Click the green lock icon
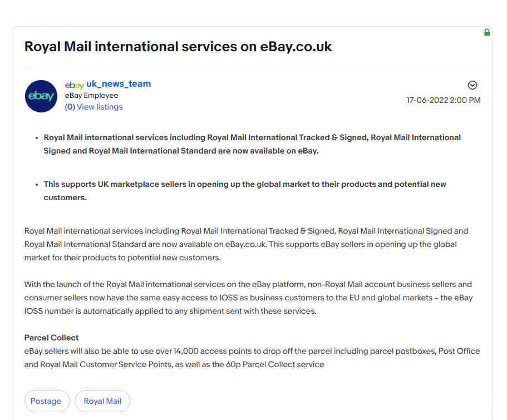Viewport: 507px width, 420px height. [x=487, y=32]
